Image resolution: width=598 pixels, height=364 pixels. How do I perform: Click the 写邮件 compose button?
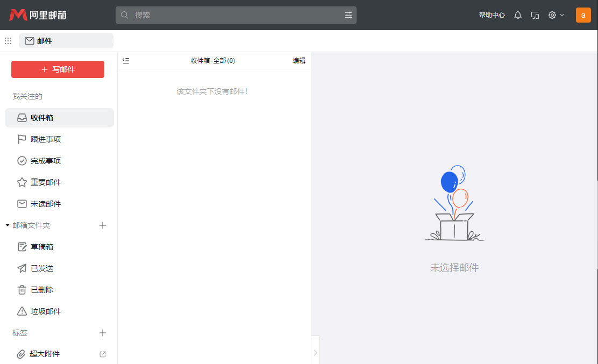(x=58, y=69)
